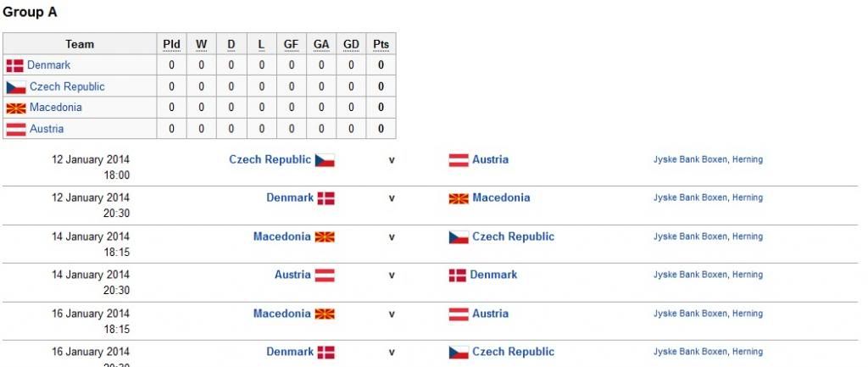
Task: Click Czech Republic's flag in the 14 January 18:15 match
Action: 459,237
